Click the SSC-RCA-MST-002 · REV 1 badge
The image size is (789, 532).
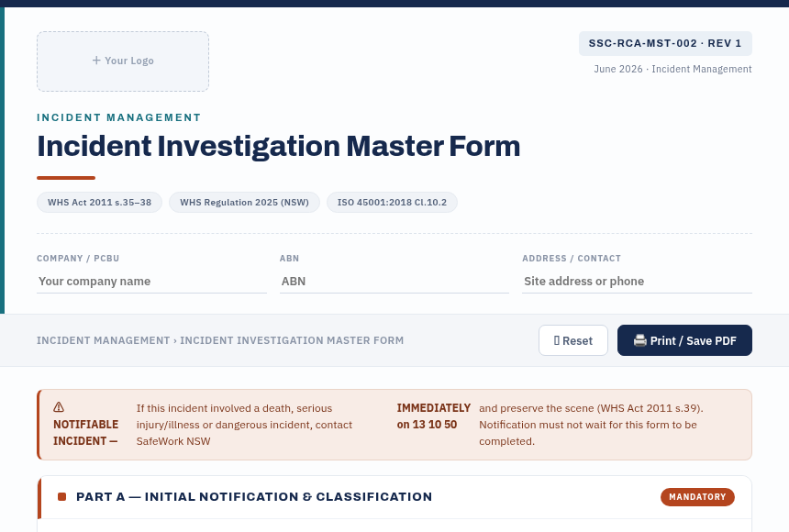tap(665, 43)
